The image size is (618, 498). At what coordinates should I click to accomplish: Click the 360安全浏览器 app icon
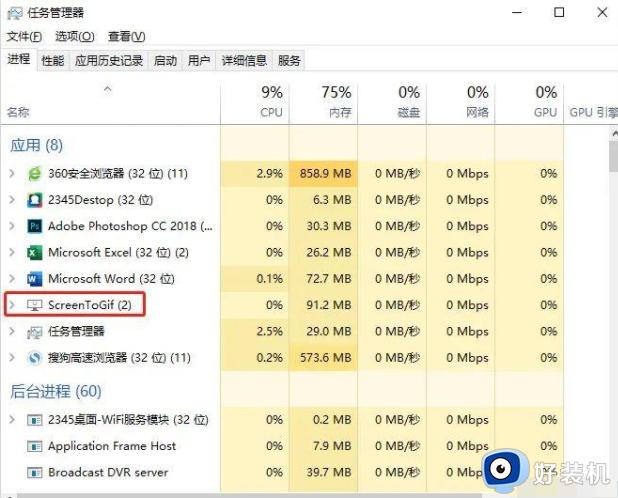[34, 174]
